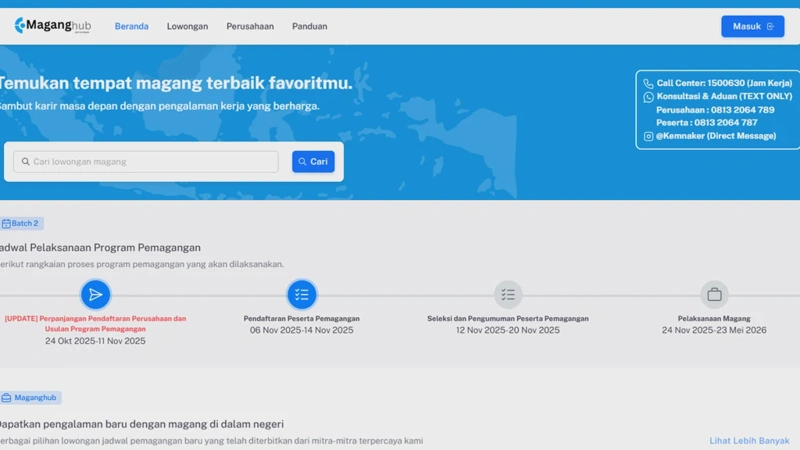The image size is (800, 450).
Task: Select Perusahaan in the navigation bar
Action: tap(250, 26)
